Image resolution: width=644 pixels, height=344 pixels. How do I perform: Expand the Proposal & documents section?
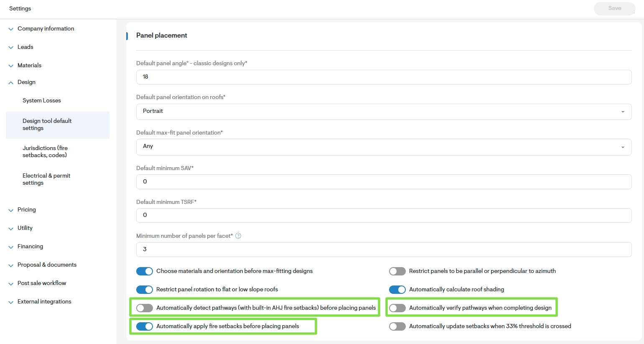click(43, 265)
